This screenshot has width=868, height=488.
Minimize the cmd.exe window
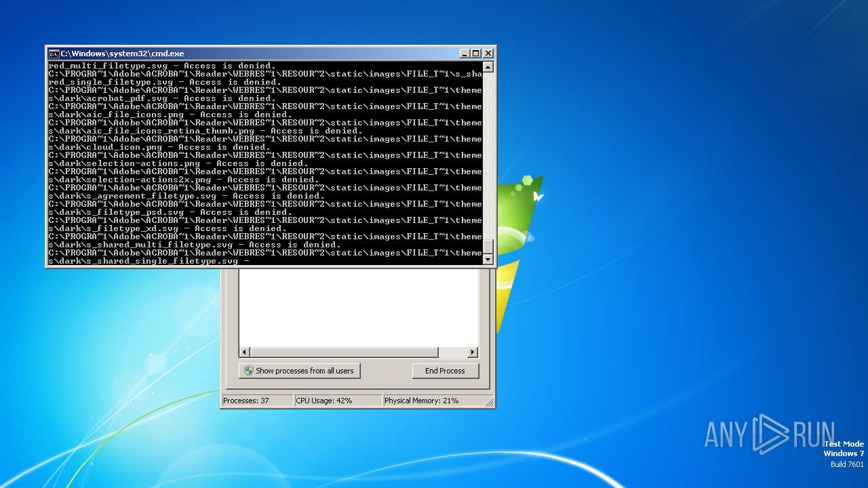[x=465, y=54]
